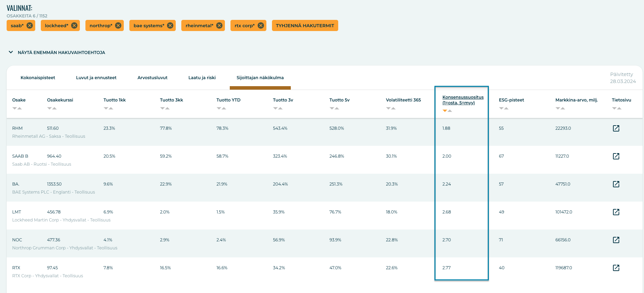Click Northrop Grumman Corp - Yhdysvallat - Teollisuus
The height and width of the screenshot is (293, 644).
pyautogui.click(x=65, y=248)
